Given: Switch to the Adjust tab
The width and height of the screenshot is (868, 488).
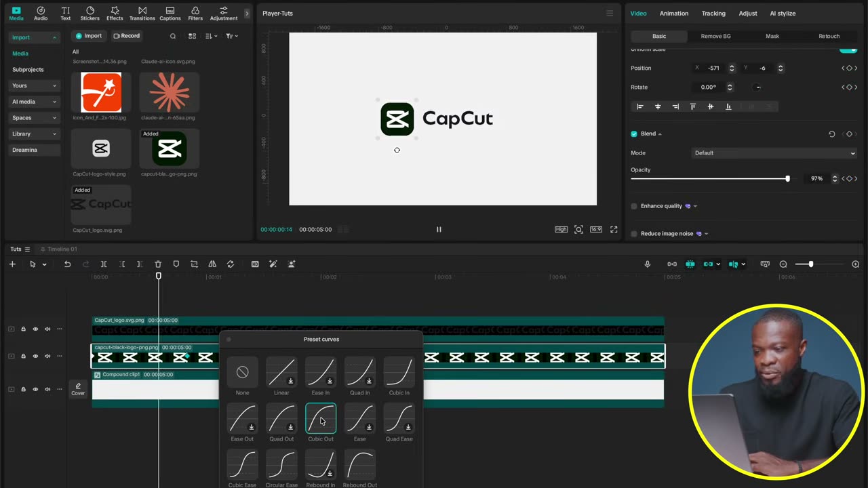Looking at the screenshot, I should click(x=748, y=14).
